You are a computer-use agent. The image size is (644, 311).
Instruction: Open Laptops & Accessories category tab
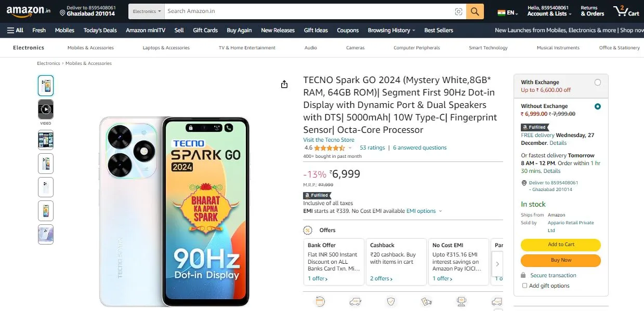point(166,48)
